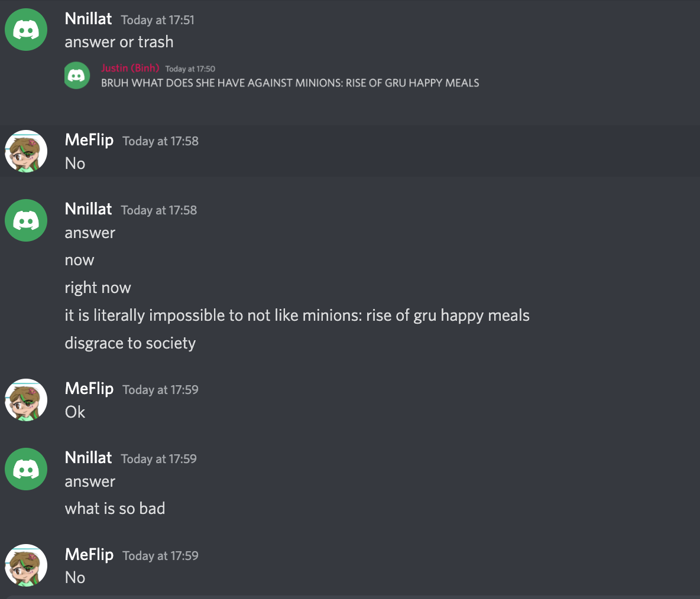This screenshot has width=700, height=599.
Task: Click the MeFlip username at 17:58
Action: [89, 140]
